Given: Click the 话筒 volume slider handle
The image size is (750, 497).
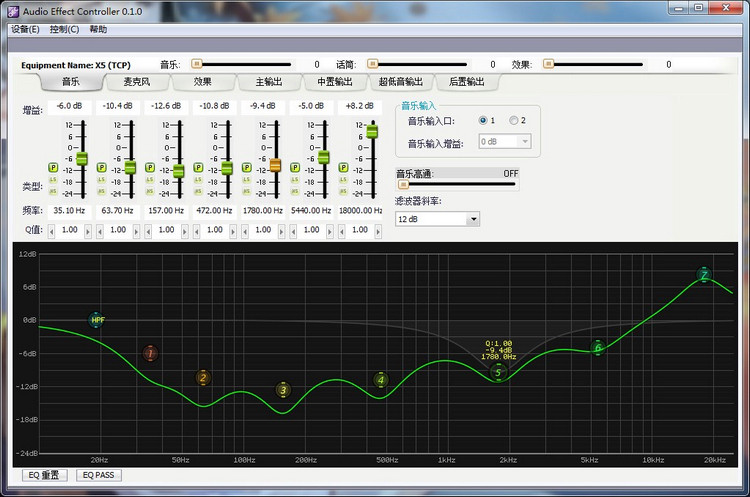Looking at the screenshot, I should [x=373, y=64].
